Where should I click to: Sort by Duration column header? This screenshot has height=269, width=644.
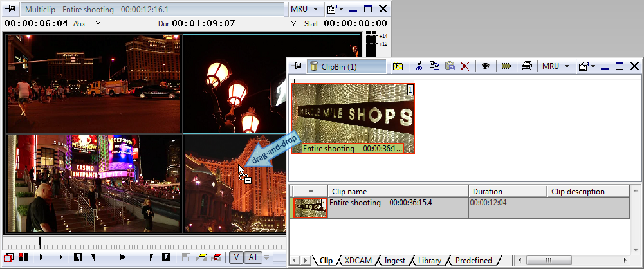(x=508, y=191)
